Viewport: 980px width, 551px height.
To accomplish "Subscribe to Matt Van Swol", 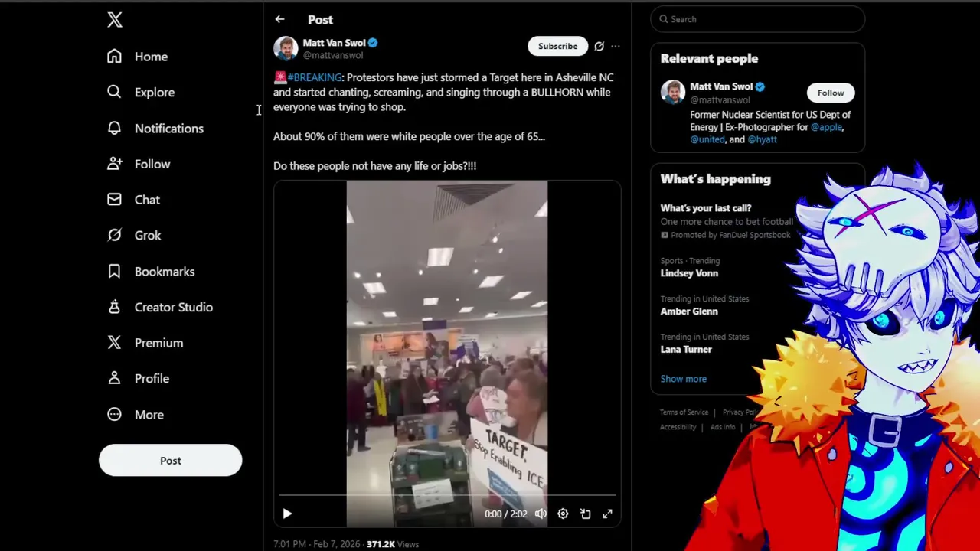I will (557, 46).
